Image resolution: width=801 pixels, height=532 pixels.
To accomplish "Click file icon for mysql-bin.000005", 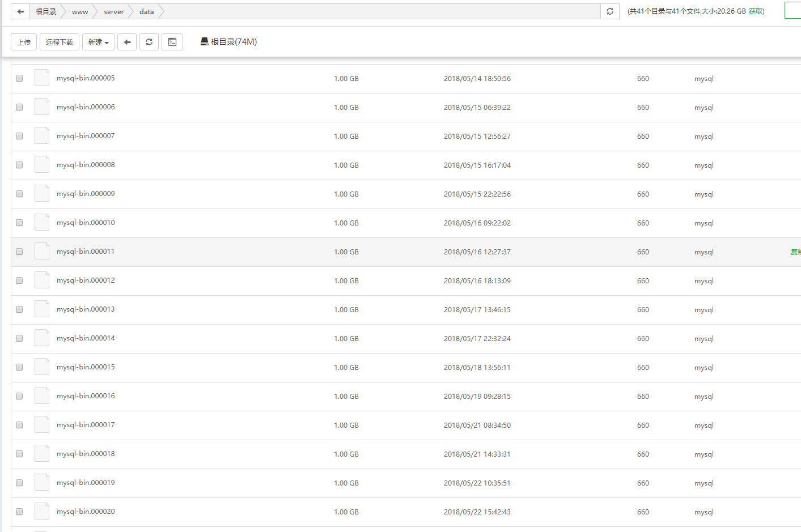I will coord(42,78).
